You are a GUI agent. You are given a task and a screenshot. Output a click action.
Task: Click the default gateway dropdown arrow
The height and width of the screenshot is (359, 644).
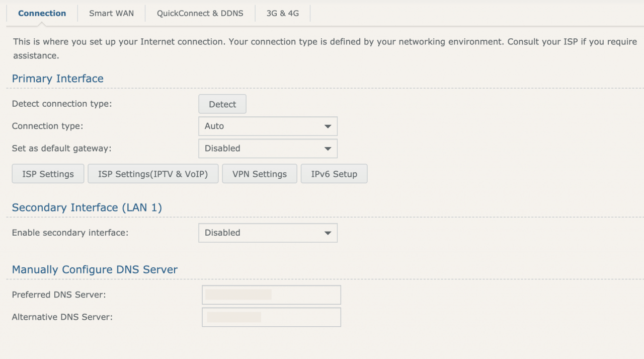tap(328, 148)
